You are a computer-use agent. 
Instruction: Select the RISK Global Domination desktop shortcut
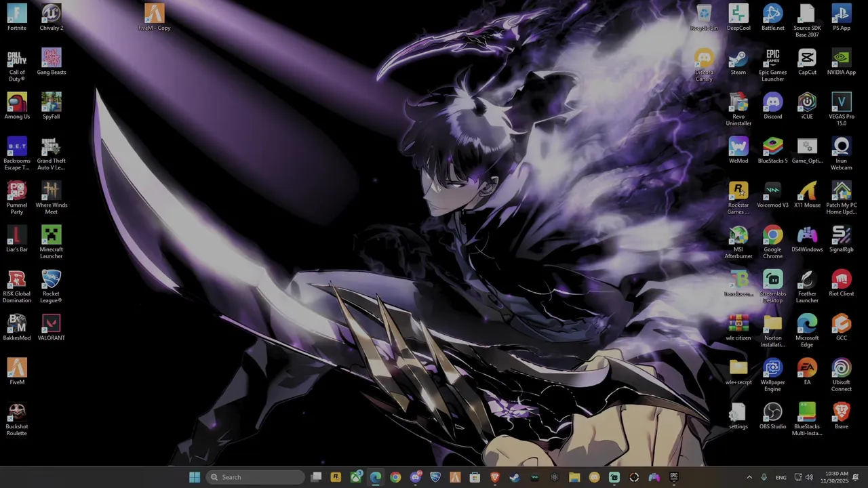(17, 287)
